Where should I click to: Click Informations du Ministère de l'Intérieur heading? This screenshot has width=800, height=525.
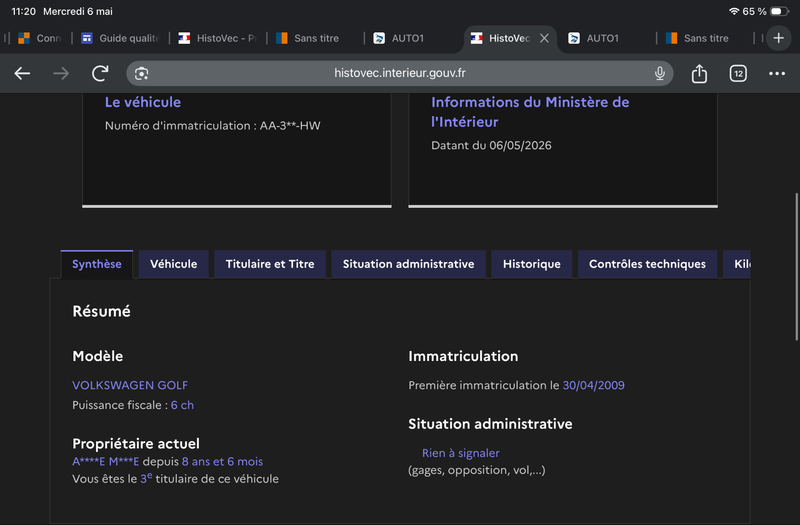click(x=530, y=112)
